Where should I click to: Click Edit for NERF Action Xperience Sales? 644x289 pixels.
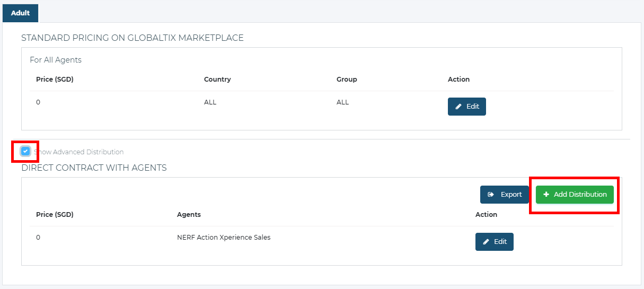pos(495,242)
